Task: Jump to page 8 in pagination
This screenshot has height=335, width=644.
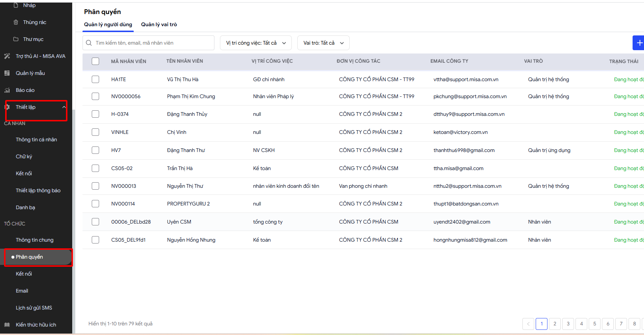Action: point(634,324)
